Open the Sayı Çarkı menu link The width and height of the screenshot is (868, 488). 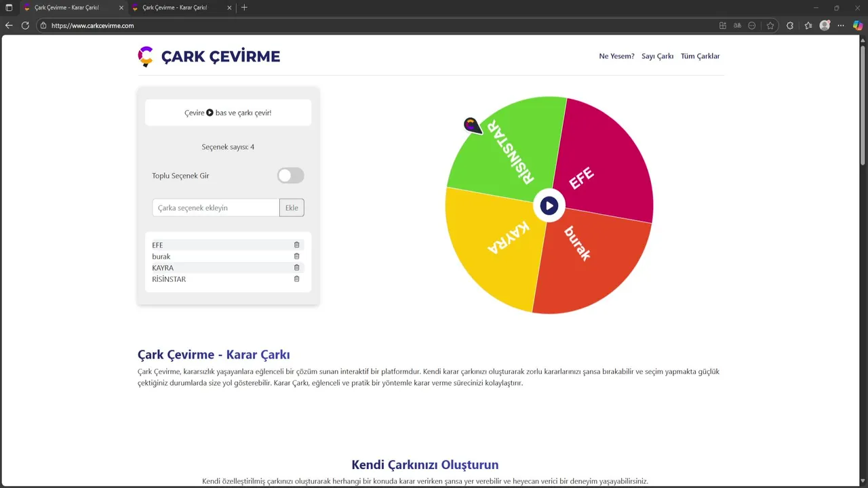(x=658, y=56)
